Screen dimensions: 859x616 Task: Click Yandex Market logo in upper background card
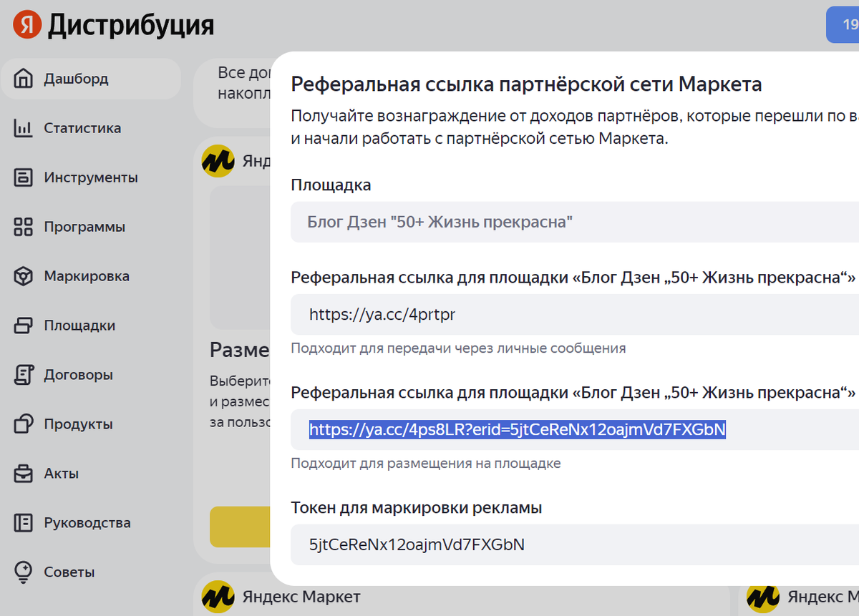pyautogui.click(x=218, y=160)
